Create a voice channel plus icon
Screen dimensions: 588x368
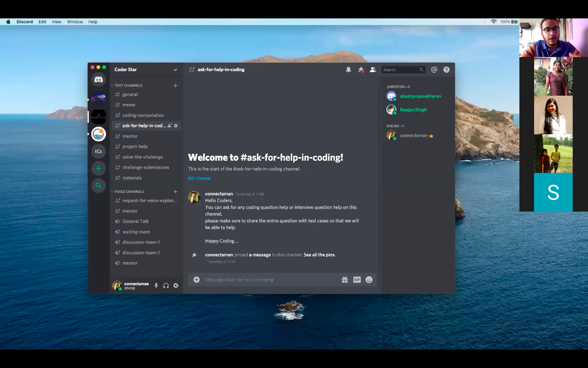tap(175, 191)
